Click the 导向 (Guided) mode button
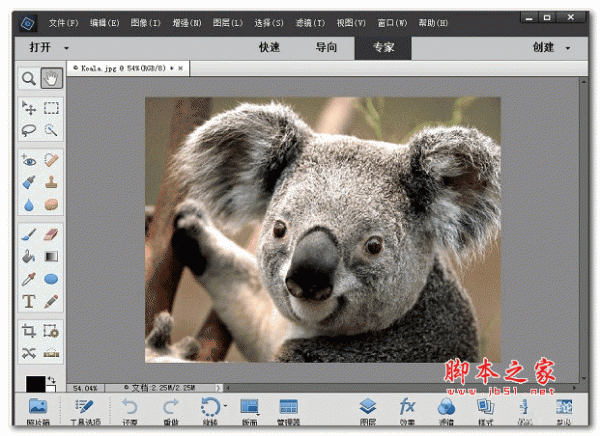600x436 pixels. click(326, 47)
